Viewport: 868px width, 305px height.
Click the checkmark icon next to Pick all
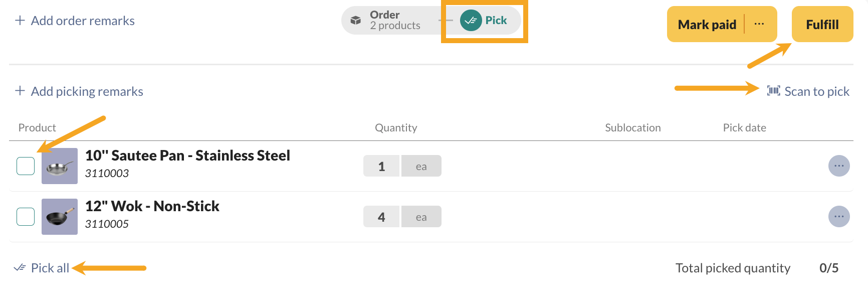(20, 267)
